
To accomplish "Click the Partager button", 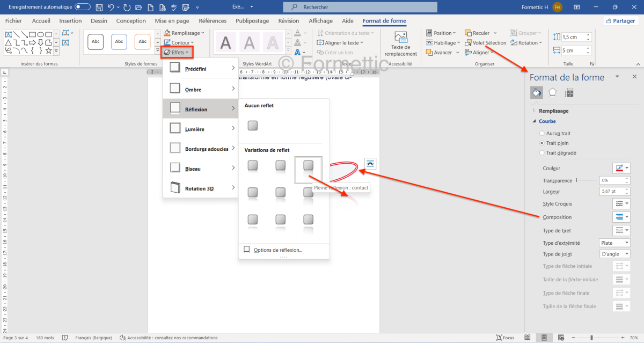I will (x=621, y=21).
